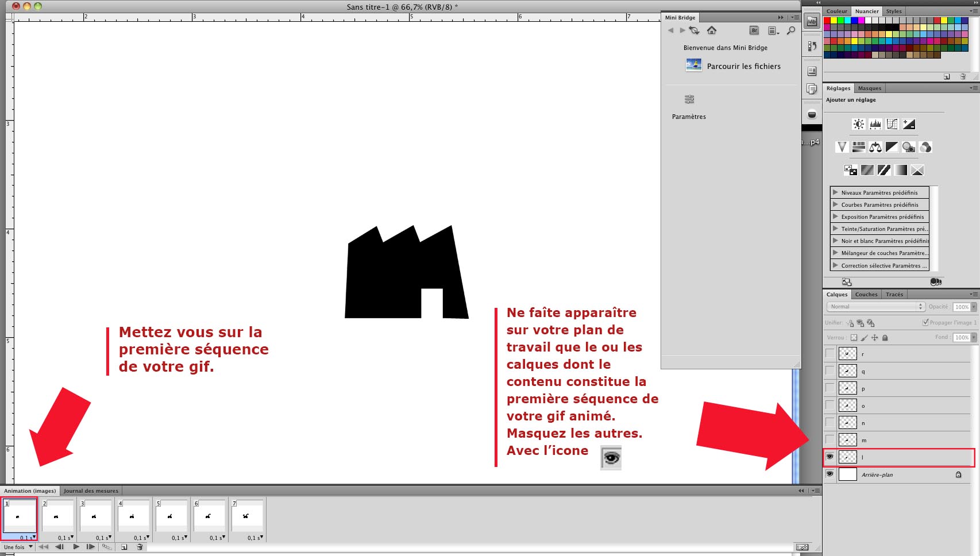Open the Une fois looping options dropdown
The image size is (980, 556).
click(x=18, y=547)
